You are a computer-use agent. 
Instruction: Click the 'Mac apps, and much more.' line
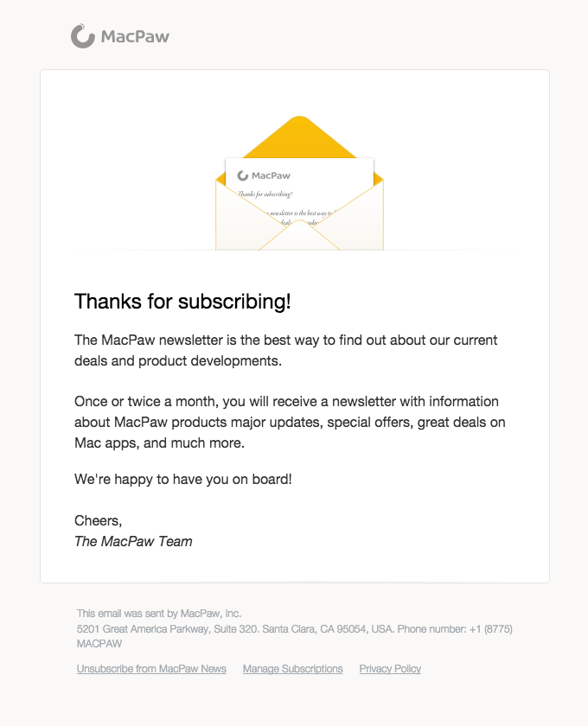tap(160, 443)
